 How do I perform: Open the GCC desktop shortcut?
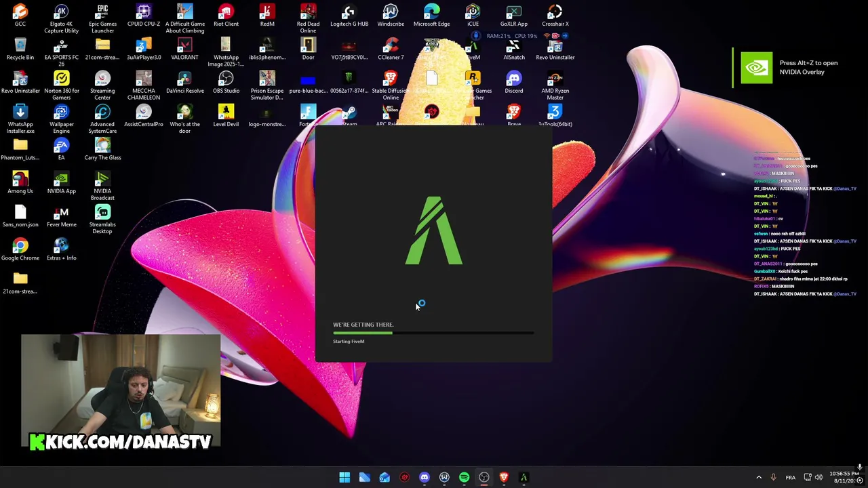20,16
